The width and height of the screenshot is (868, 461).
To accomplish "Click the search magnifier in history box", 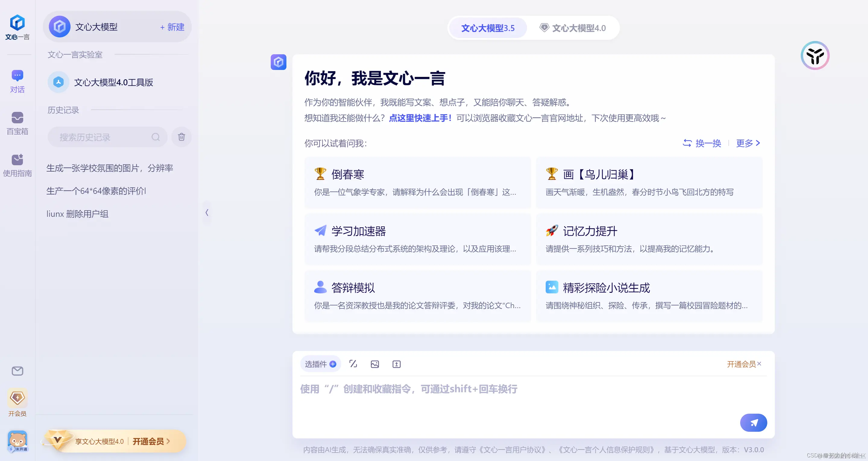I will (155, 137).
